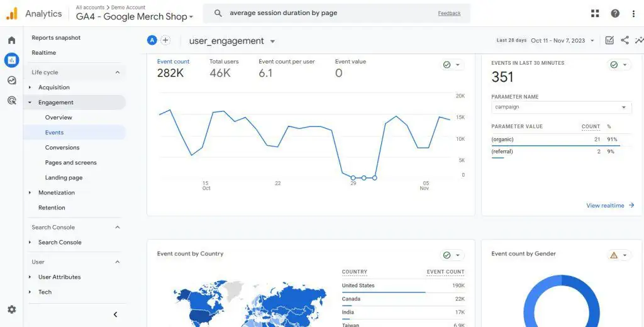Viewport: 644px width, 327px height.
Task: Open data quality dropdown on Events in last 30 minutes
Action: pos(619,65)
